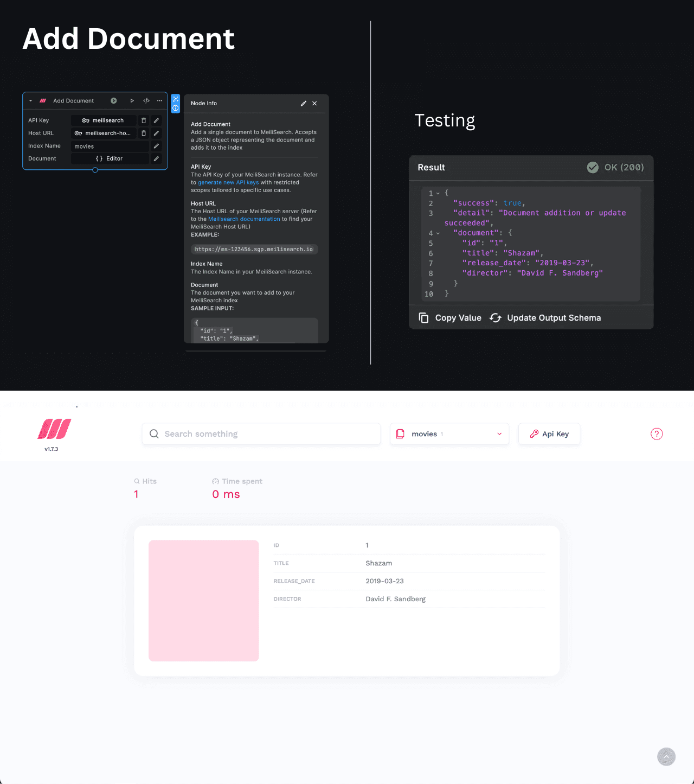The height and width of the screenshot is (784, 694).
Task: Click the Meilisearch logo on the node header
Action: (43, 101)
